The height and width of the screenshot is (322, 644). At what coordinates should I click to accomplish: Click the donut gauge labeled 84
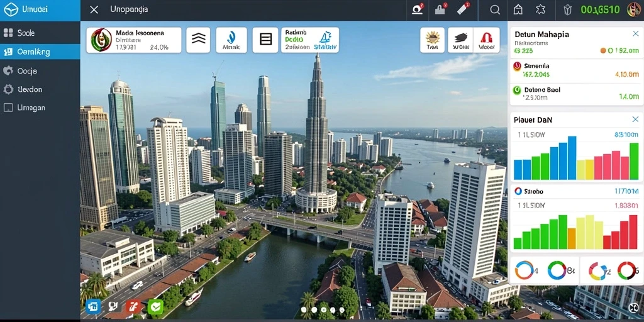pyautogui.click(x=557, y=270)
